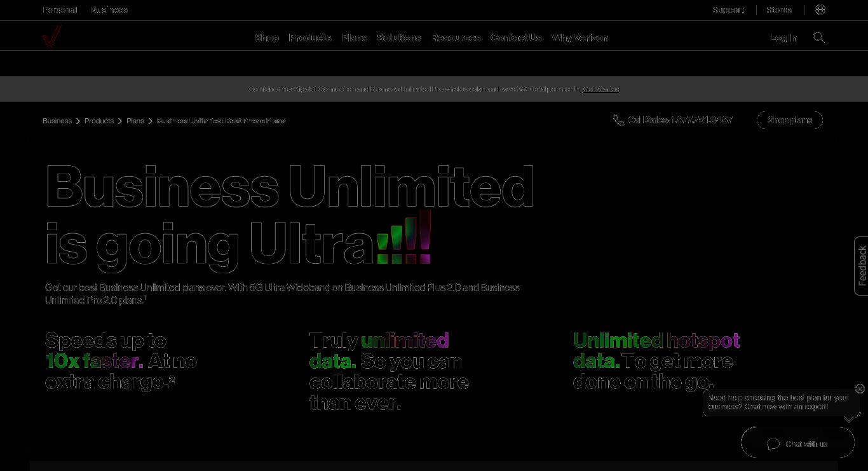Open the Contact Us menu
This screenshot has height=471, width=868.
(x=516, y=38)
